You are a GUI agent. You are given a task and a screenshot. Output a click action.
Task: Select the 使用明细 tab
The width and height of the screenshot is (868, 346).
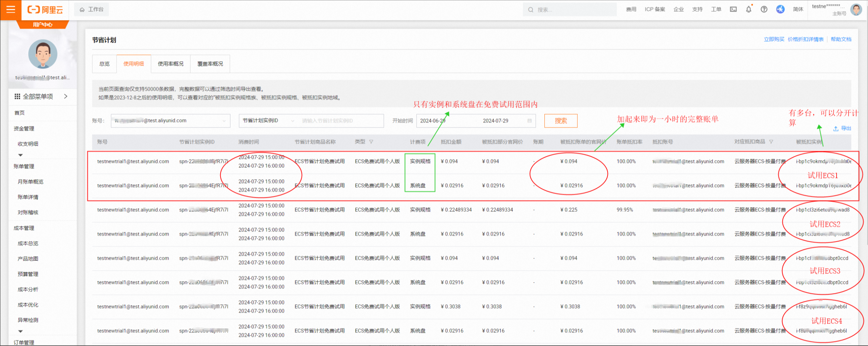coord(134,64)
